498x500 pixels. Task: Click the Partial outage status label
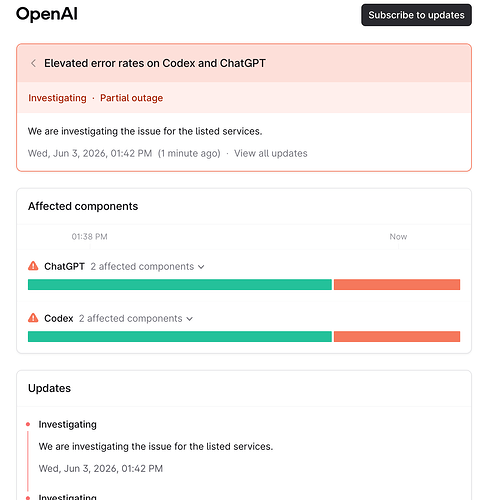point(132,98)
